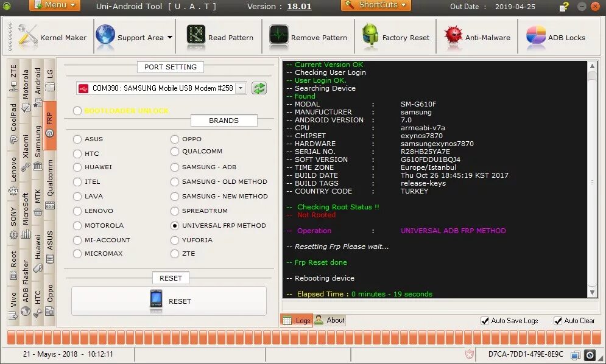Open the COM port selection dropdown
Viewport: 606px width, 364px height.
pyautogui.click(x=241, y=88)
